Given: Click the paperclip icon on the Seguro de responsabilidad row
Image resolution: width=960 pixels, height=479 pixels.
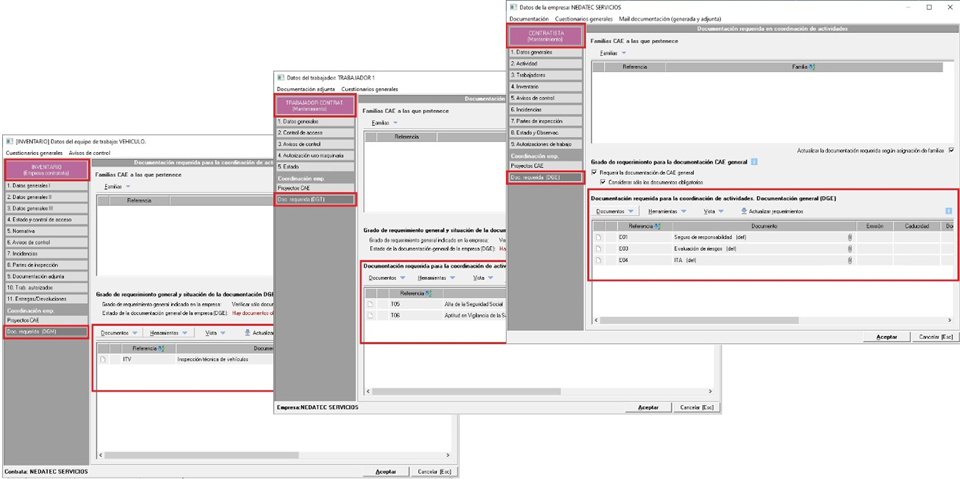Looking at the screenshot, I should pos(850,237).
